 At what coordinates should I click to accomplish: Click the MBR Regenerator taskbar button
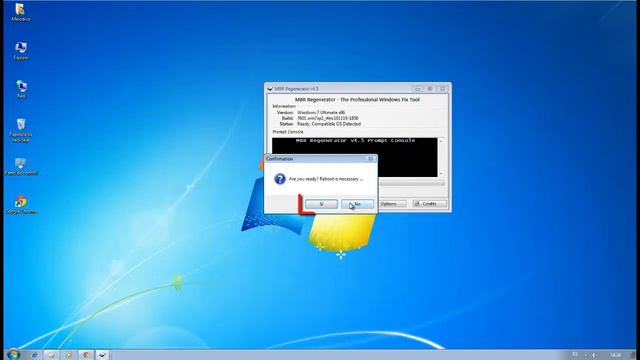point(102,355)
